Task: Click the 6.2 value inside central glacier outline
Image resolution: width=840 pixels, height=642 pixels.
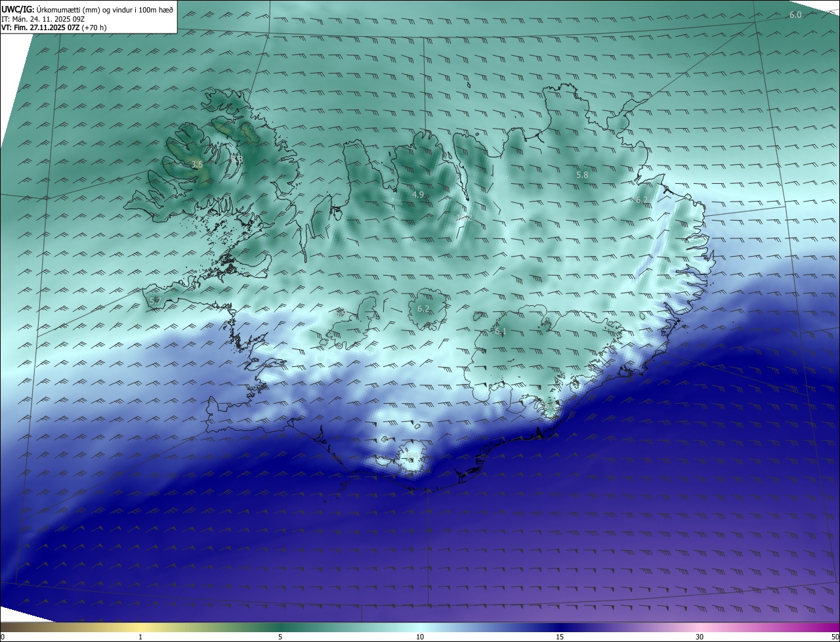Action: tap(423, 309)
